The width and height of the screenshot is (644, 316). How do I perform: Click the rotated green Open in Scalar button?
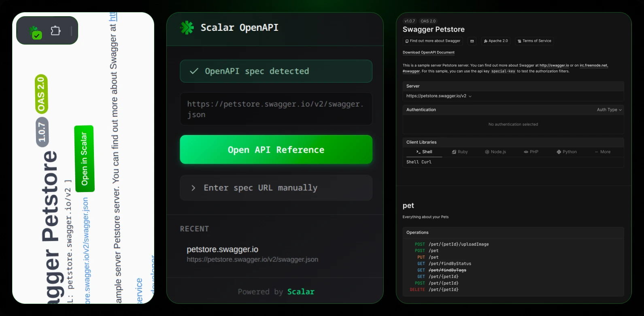[x=84, y=159]
